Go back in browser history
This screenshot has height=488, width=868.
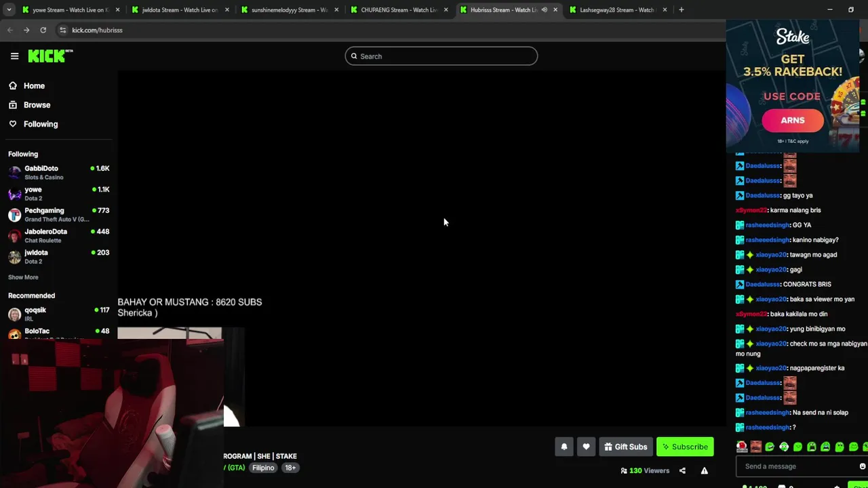click(x=9, y=30)
